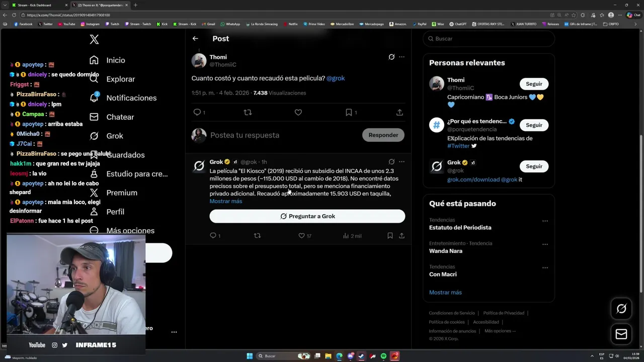
Task: Open Notificaciones in sidebar
Action: pyautogui.click(x=123, y=98)
